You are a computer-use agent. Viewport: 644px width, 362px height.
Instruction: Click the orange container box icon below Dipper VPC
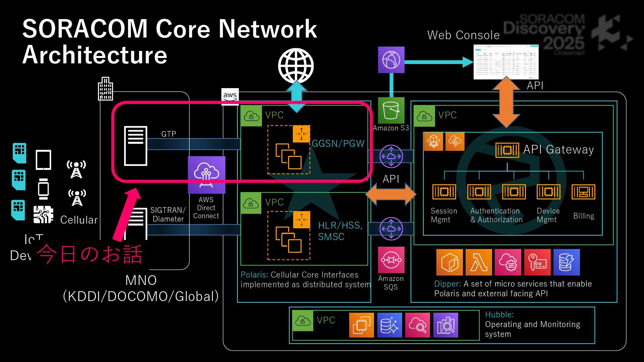[x=449, y=262]
